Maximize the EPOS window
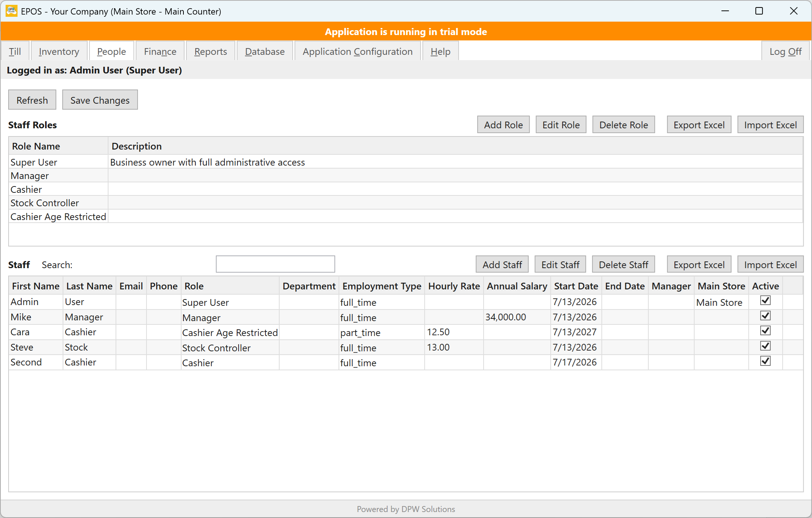This screenshot has width=812, height=518. pos(759,11)
